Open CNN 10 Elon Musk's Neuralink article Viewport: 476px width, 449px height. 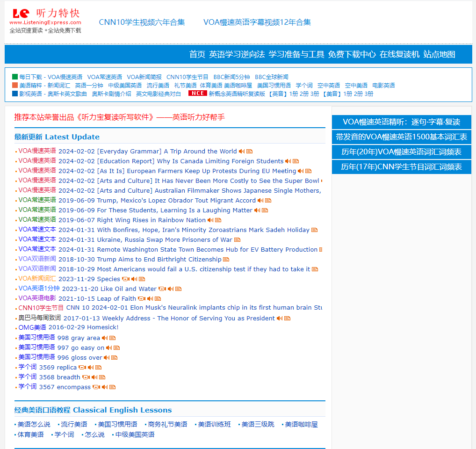[195, 308]
